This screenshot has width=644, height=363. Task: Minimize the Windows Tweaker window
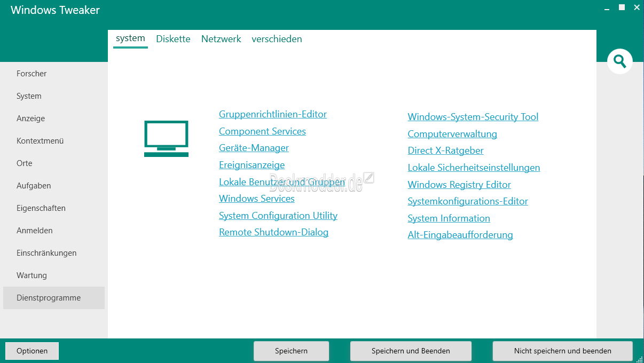pyautogui.click(x=607, y=9)
